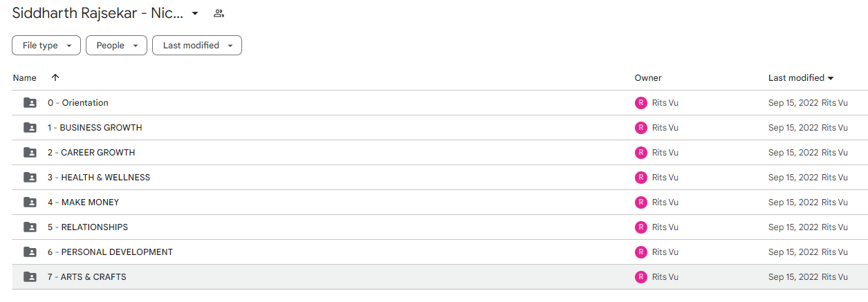Expand the Last modified filter chip

click(x=197, y=46)
